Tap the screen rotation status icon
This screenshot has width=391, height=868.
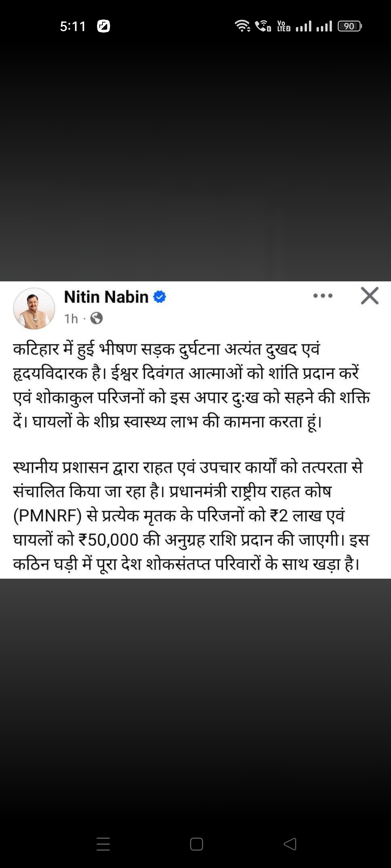coord(104,26)
